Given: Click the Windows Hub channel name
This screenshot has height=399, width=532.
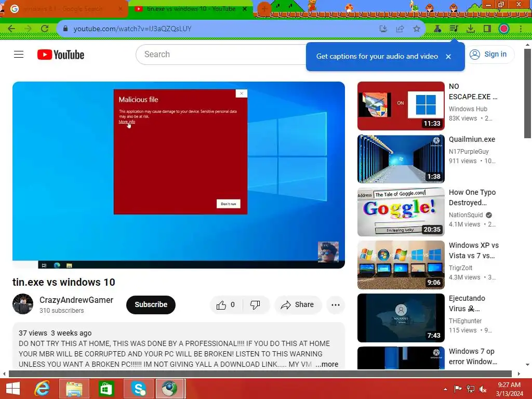Looking at the screenshot, I should pos(468,109).
